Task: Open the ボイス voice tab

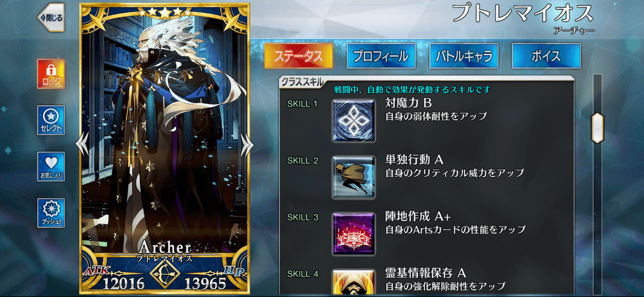Action: pos(546,56)
